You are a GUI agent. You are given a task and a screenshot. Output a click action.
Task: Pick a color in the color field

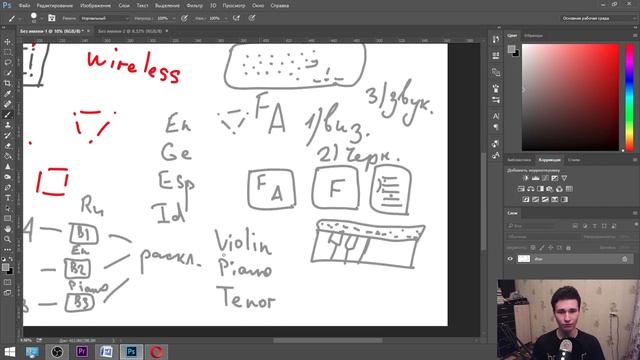click(570, 97)
